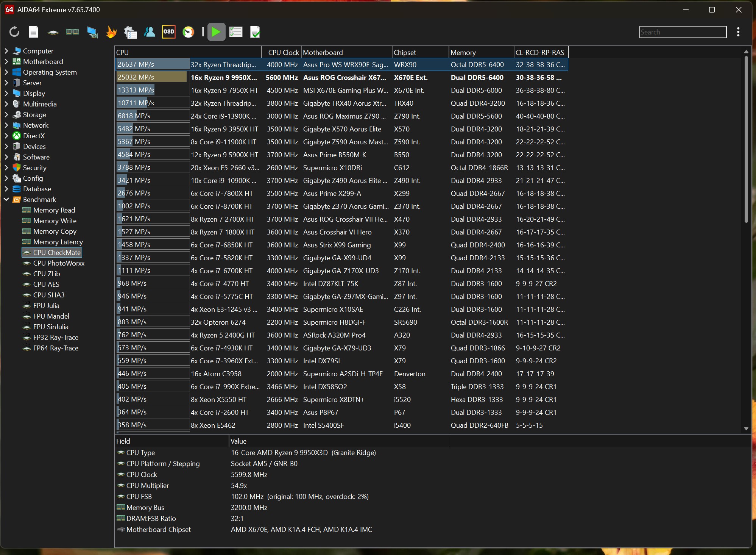The width and height of the screenshot is (756, 555).
Task: Start benchmark with green play button
Action: [216, 32]
